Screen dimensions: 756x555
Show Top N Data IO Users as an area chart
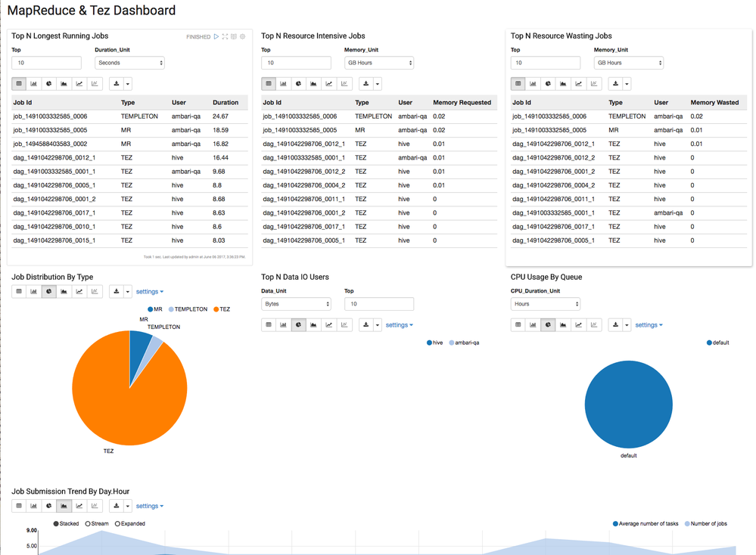pos(314,325)
